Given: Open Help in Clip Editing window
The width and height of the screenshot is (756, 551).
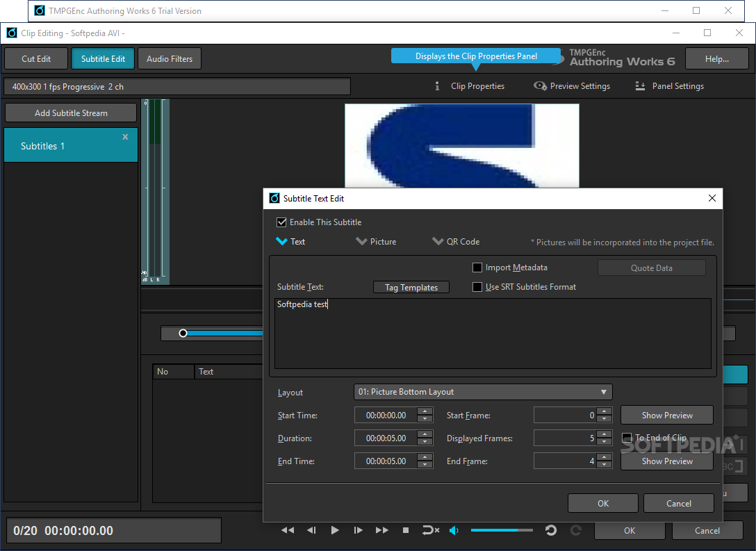Looking at the screenshot, I should click(x=716, y=59).
